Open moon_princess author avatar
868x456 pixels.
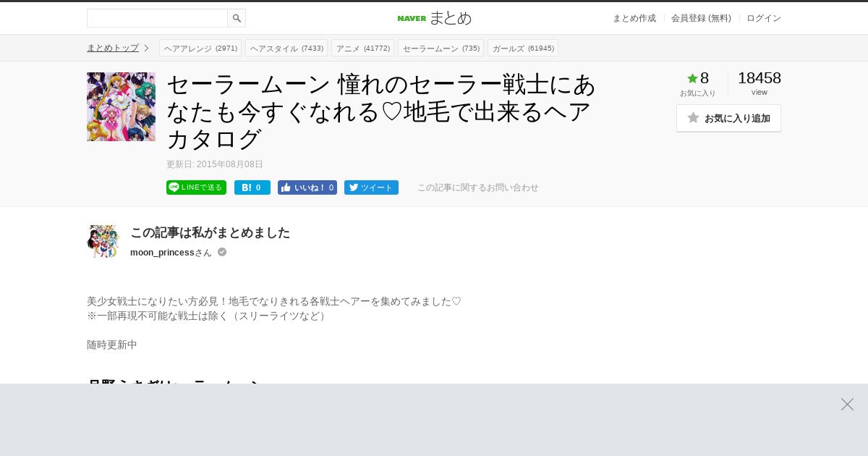(103, 241)
